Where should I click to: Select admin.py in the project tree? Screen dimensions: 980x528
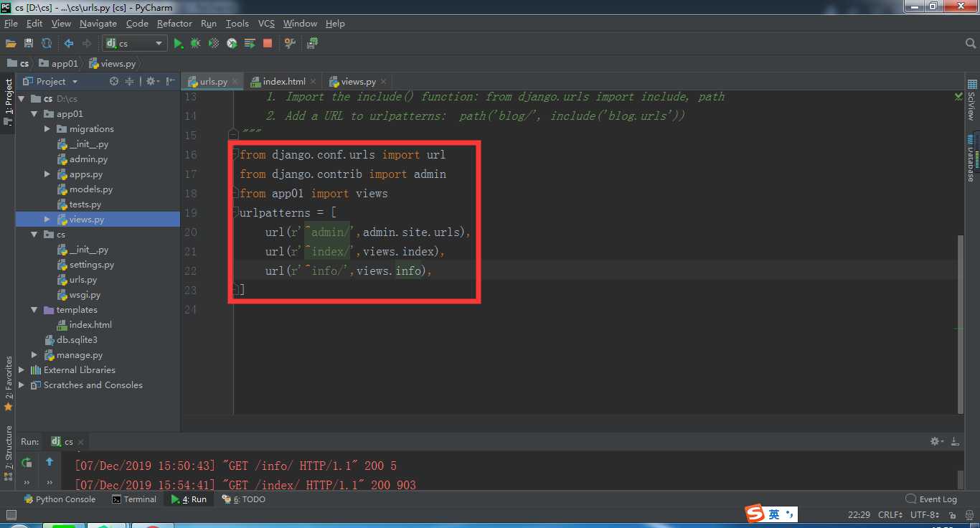tap(88, 159)
